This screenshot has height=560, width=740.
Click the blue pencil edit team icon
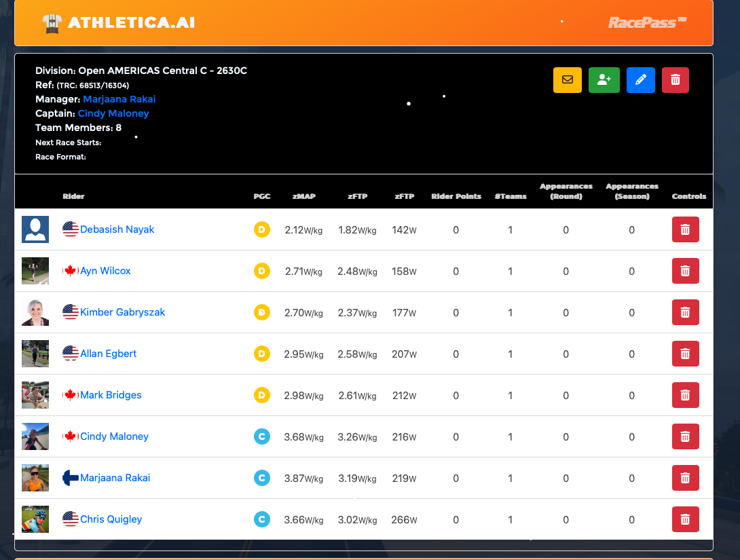coord(640,79)
